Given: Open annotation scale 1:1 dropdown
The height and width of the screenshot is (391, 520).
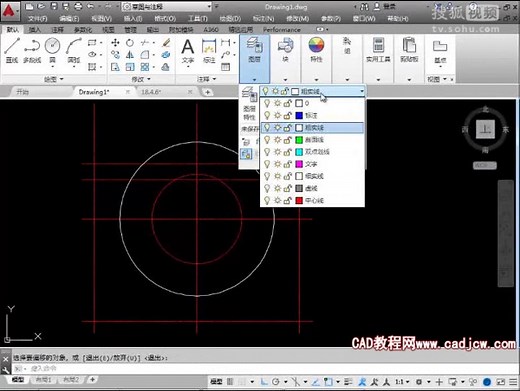Looking at the screenshot, I should pos(402,382).
